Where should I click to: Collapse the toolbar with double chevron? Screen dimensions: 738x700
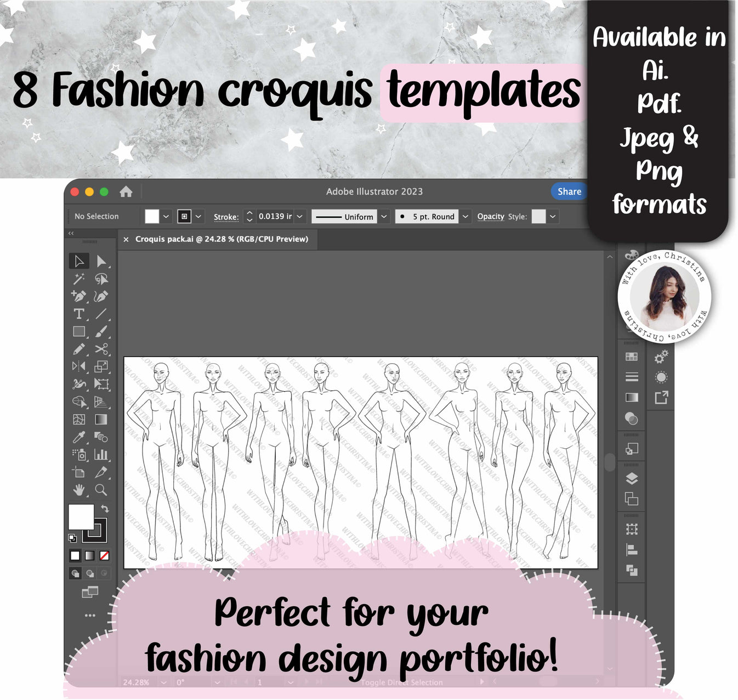72,233
